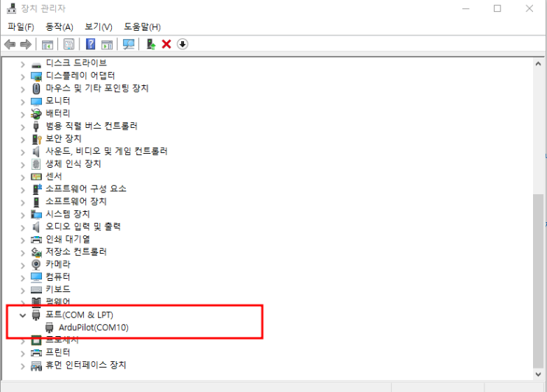Expand the 키보드 node chevron

click(x=23, y=291)
